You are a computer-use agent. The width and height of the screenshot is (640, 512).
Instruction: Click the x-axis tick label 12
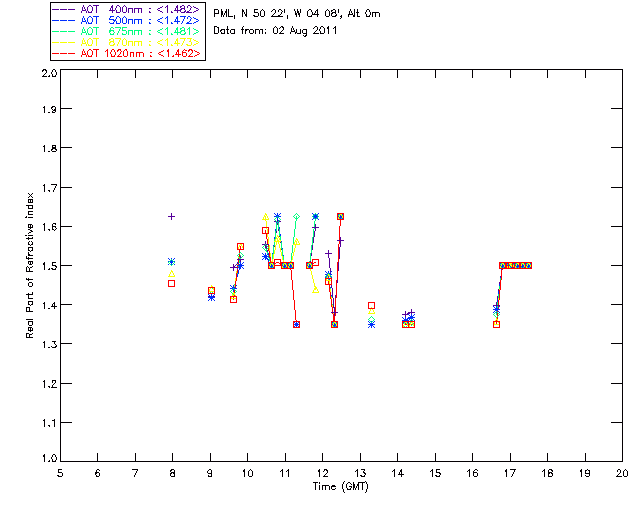322,473
